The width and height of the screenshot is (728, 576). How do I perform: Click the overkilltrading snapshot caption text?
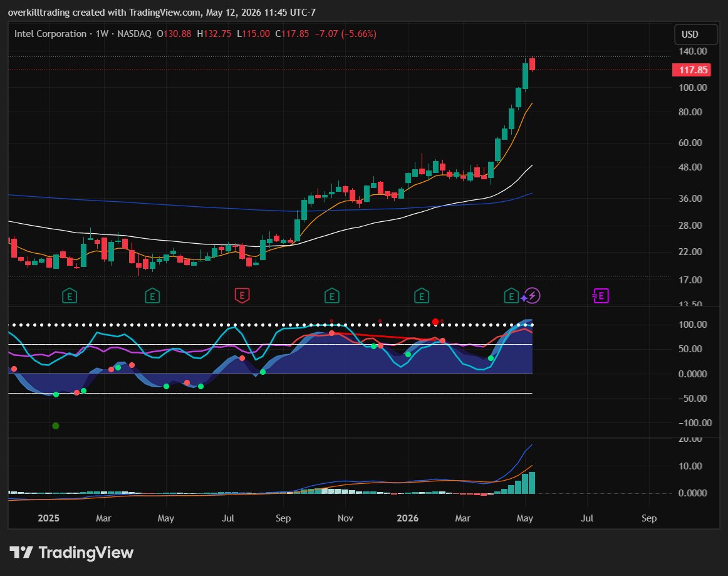coord(162,13)
